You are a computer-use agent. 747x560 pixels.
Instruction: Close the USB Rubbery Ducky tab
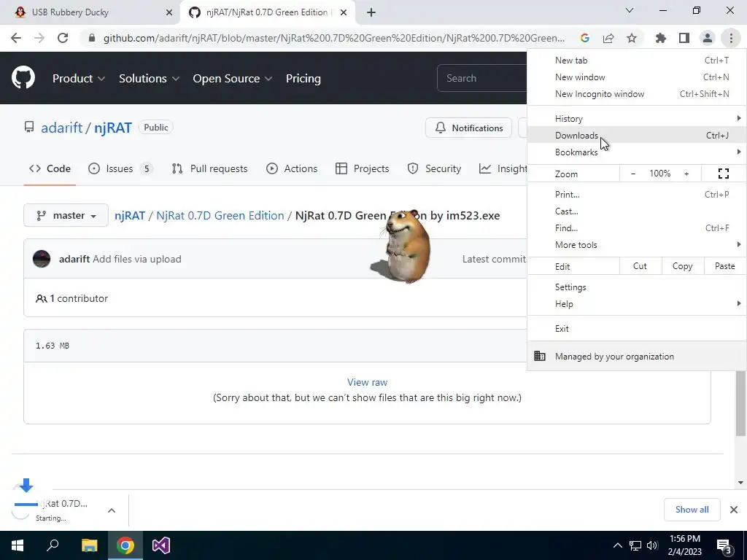point(169,12)
